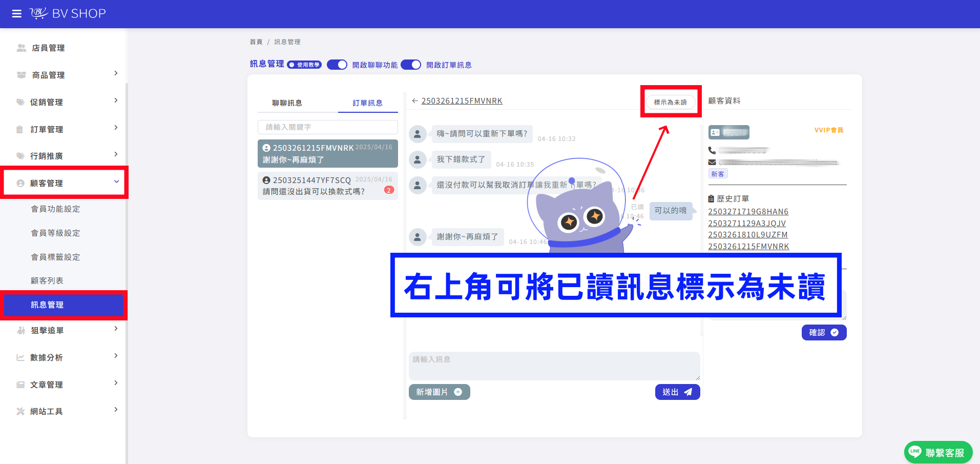Image resolution: width=980 pixels, height=464 pixels.
Task: Click the LINE contact support button
Action: click(938, 452)
